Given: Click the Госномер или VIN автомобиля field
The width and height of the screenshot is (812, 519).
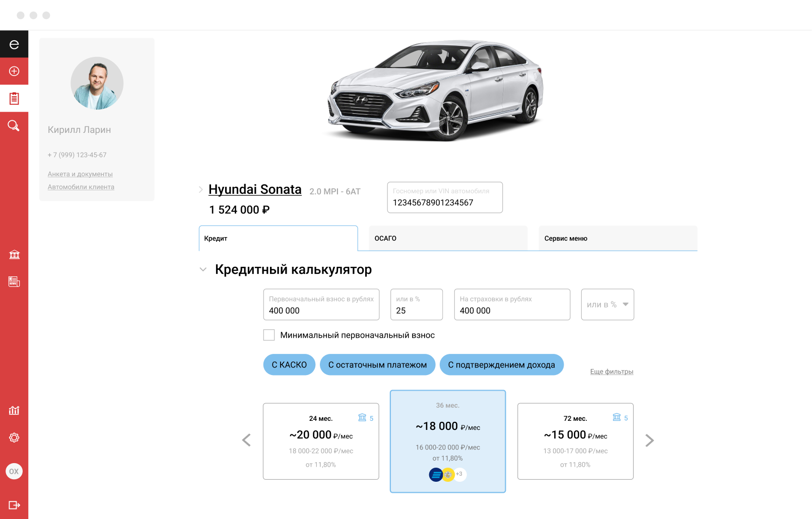Looking at the screenshot, I should click(445, 197).
